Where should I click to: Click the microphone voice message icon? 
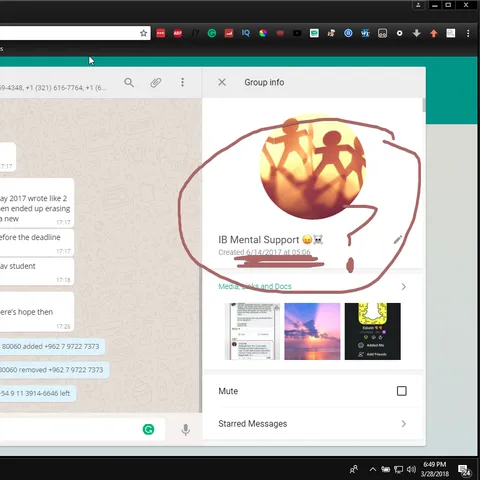186,430
